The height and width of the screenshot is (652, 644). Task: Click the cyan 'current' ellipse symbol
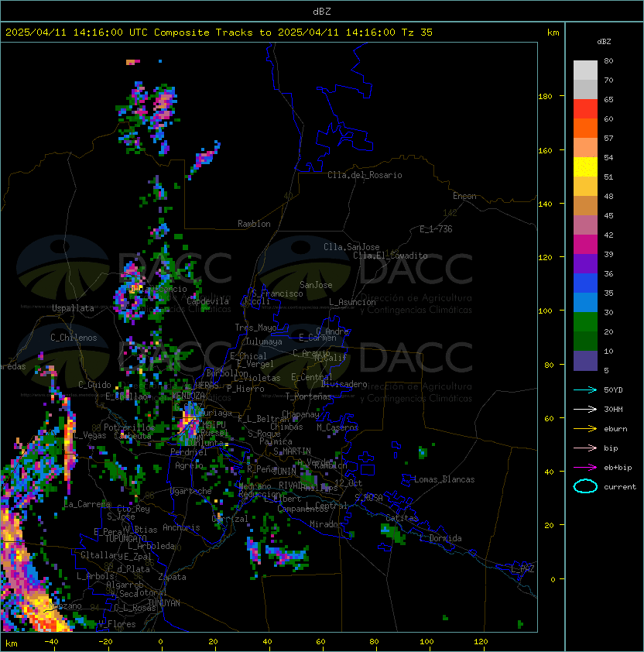pyautogui.click(x=585, y=486)
